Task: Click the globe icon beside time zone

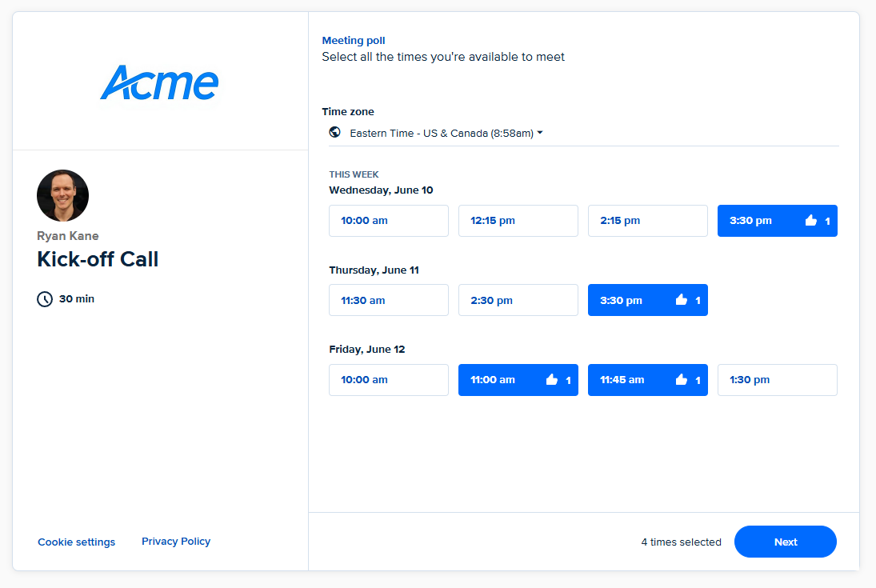Action: 334,132
